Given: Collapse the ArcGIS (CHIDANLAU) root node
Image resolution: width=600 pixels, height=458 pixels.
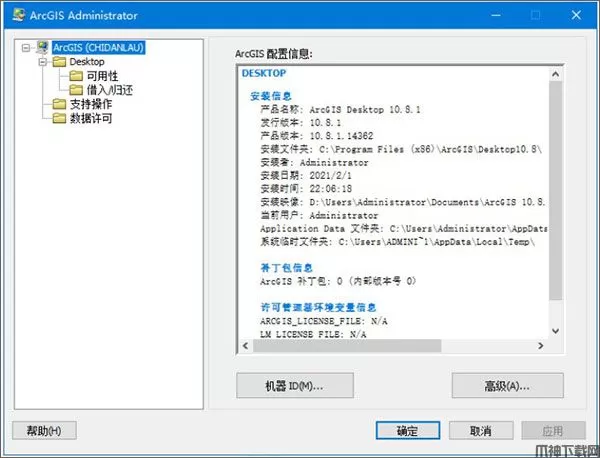Looking at the screenshot, I should tap(26, 48).
